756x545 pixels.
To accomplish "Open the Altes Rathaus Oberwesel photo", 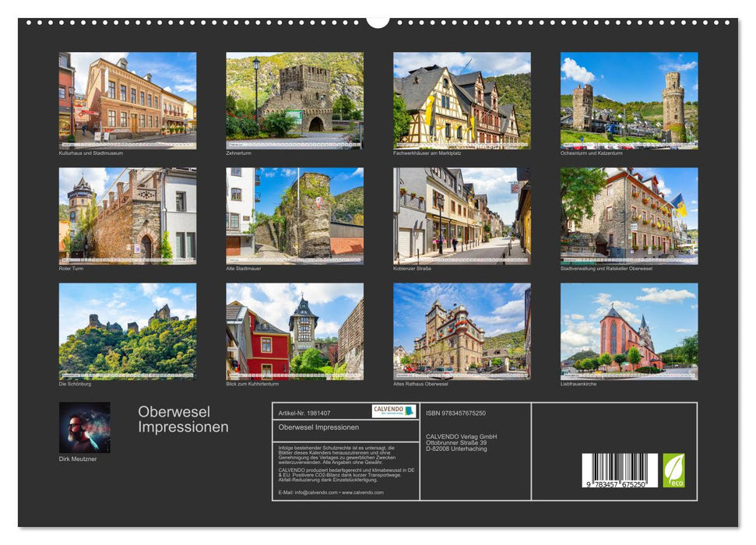I will pyautogui.click(x=462, y=331).
